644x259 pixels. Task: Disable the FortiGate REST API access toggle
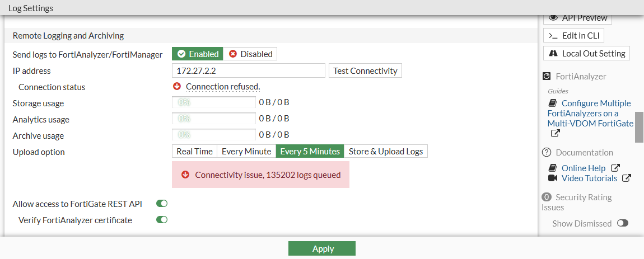click(x=162, y=204)
